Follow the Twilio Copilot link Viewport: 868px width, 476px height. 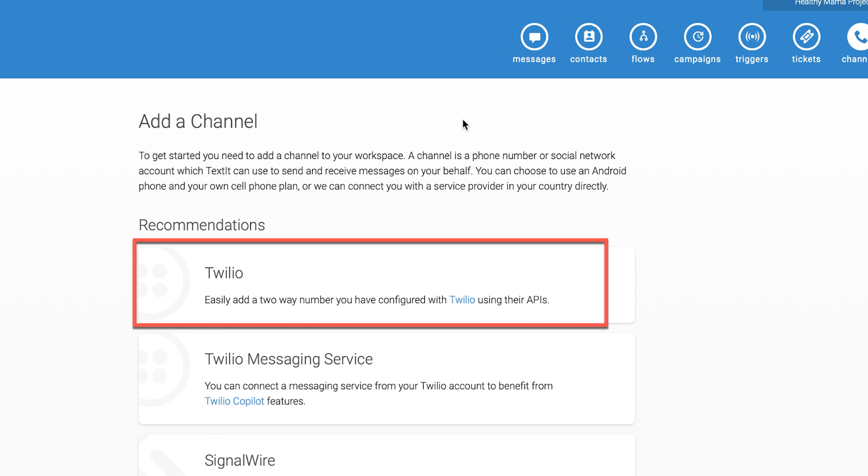click(x=234, y=401)
